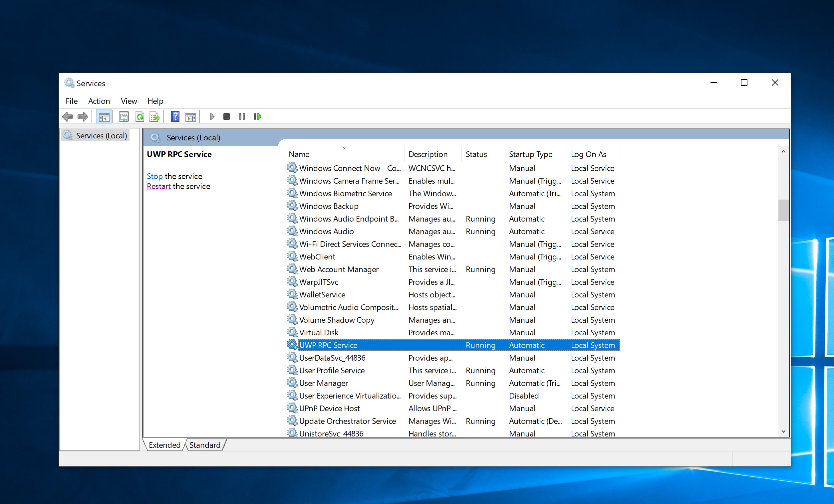This screenshot has width=834, height=504.
Task: Click the gear icon beside Virtual Disk
Action: 292,332
